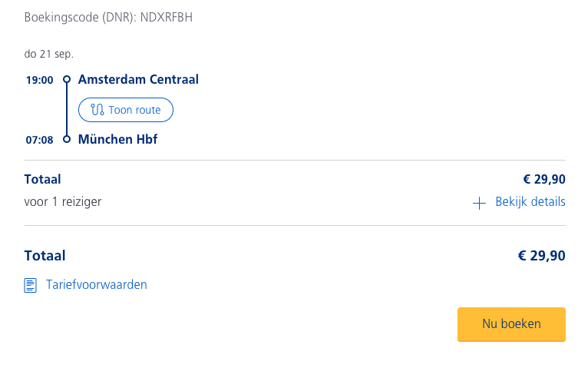
Task: Expand Bekijk details for the fare
Action: (519, 202)
